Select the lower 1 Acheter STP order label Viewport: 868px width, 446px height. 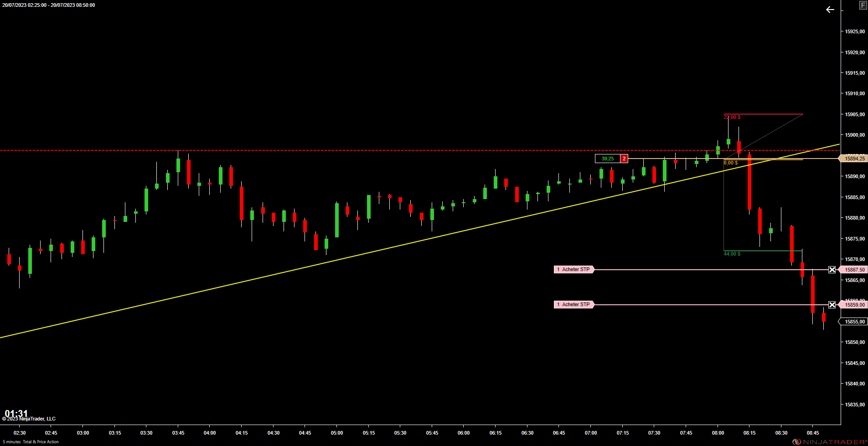574,305
